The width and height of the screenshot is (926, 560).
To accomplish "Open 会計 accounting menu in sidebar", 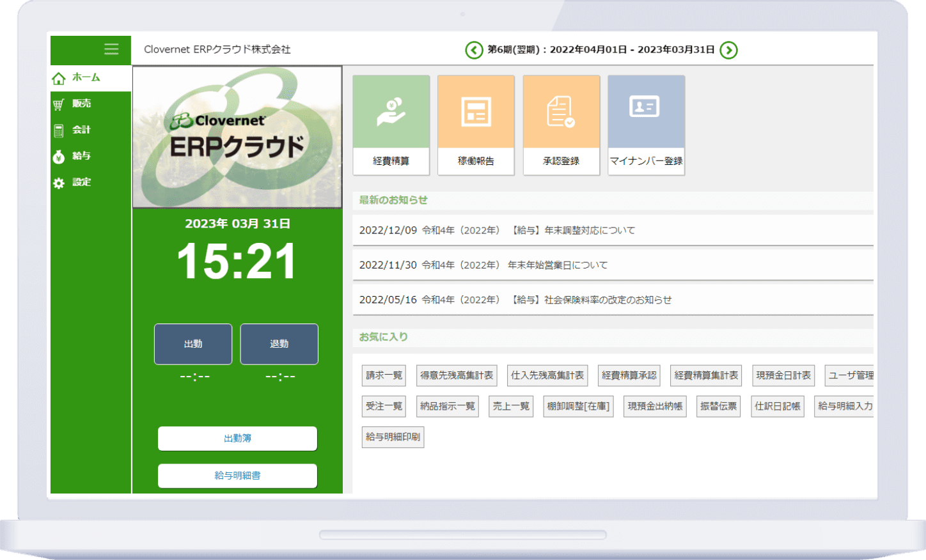I will (x=81, y=130).
